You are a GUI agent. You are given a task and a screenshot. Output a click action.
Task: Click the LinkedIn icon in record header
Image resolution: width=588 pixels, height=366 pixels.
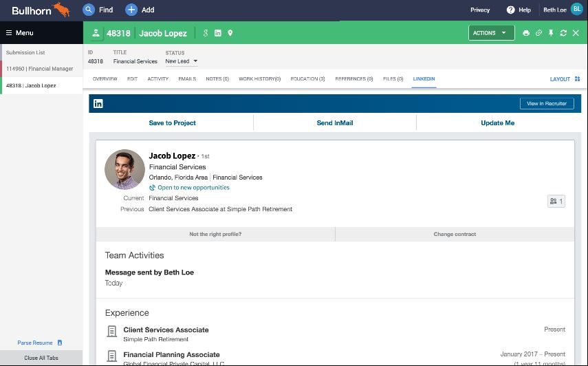(x=218, y=33)
